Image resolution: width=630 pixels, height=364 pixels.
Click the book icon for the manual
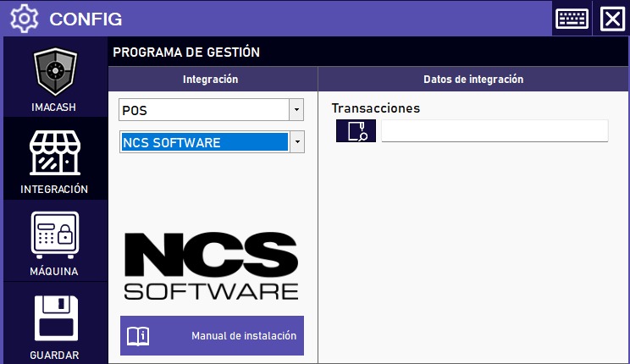coord(138,336)
